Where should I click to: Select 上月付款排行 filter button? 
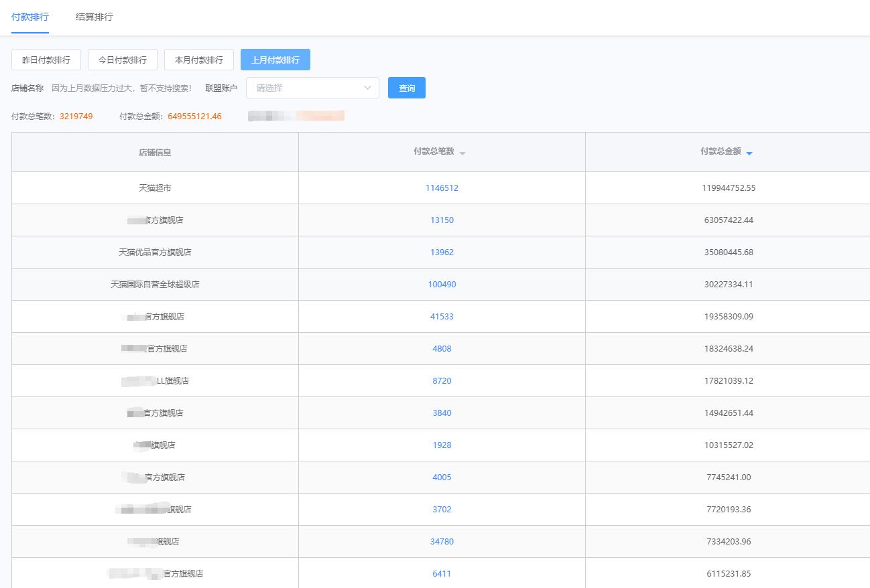coord(275,60)
